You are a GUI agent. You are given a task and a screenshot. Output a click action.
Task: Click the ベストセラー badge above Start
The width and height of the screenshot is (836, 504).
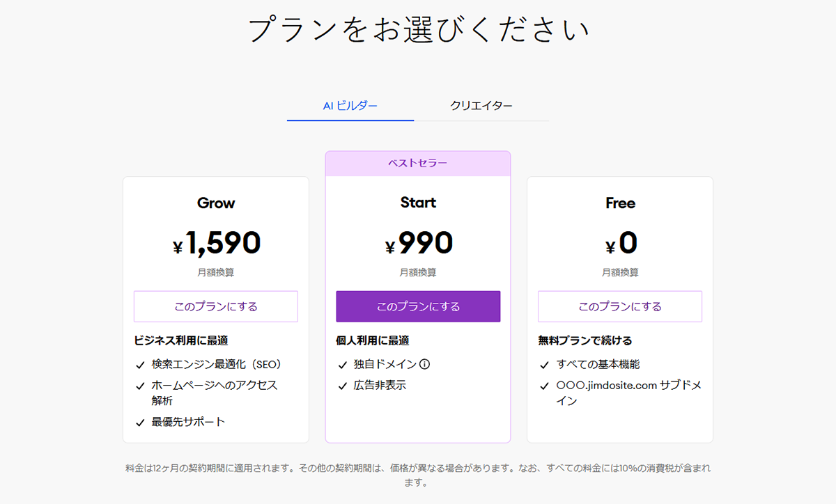[418, 164]
